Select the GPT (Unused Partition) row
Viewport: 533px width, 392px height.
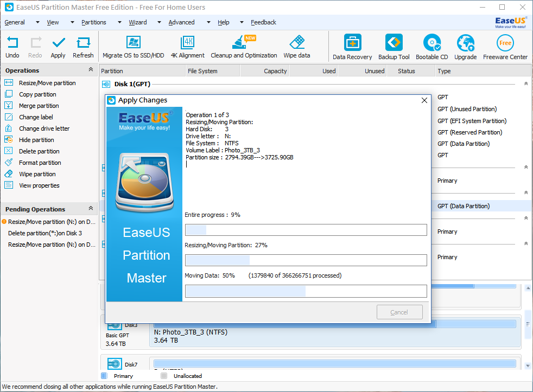[x=467, y=108]
